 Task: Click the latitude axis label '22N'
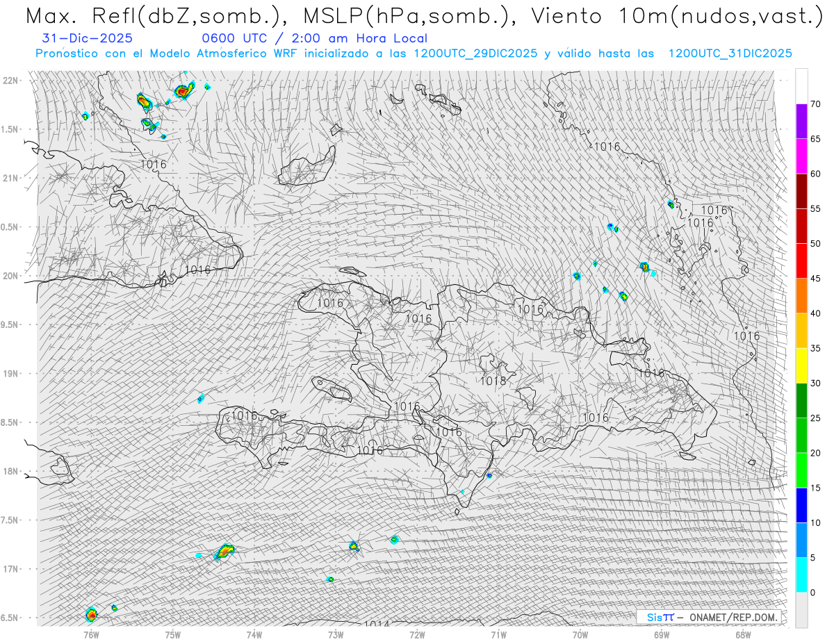pos(11,80)
